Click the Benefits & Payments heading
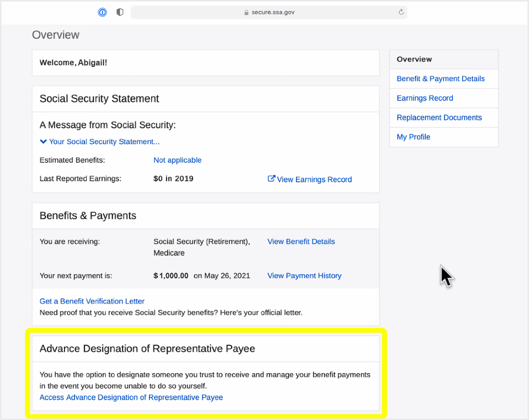The image size is (529, 420). [88, 216]
